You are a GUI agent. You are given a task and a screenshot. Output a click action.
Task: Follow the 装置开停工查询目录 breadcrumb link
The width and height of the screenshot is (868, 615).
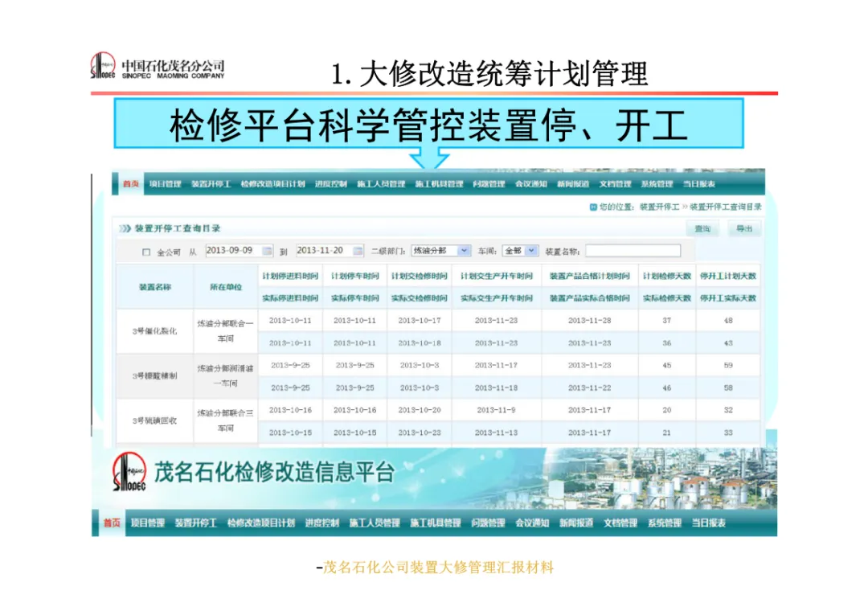[x=725, y=207]
